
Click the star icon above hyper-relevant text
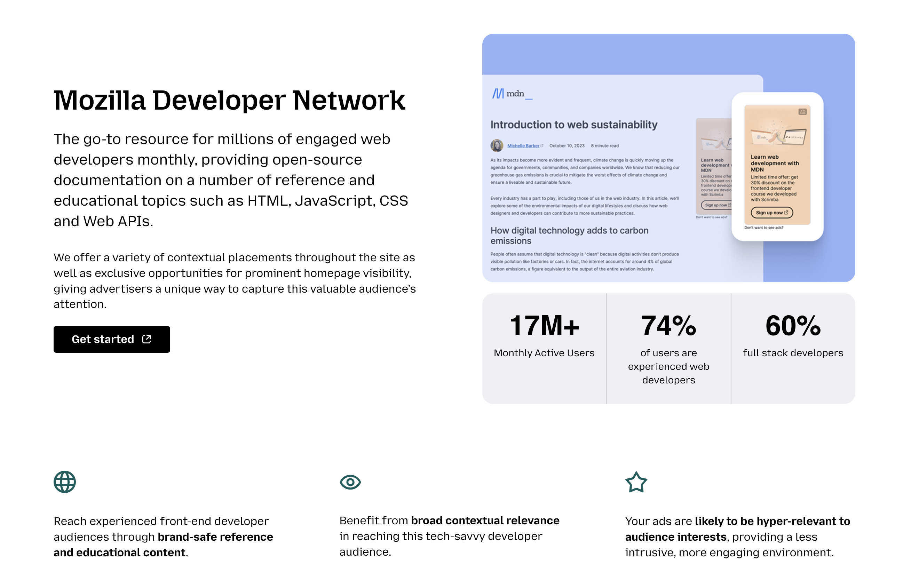(636, 482)
